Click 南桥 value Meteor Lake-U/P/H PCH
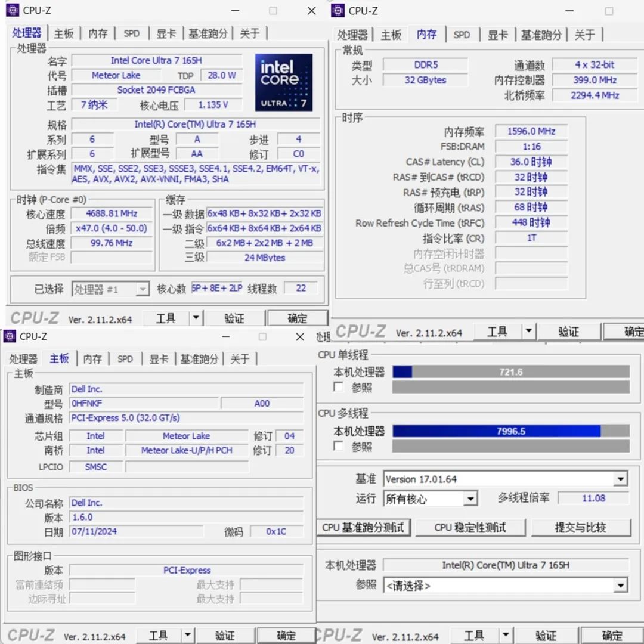The width and height of the screenshot is (644, 644). [x=187, y=450]
